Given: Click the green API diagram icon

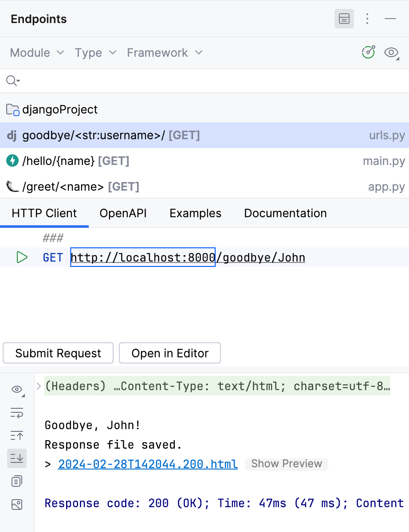Looking at the screenshot, I should (369, 52).
